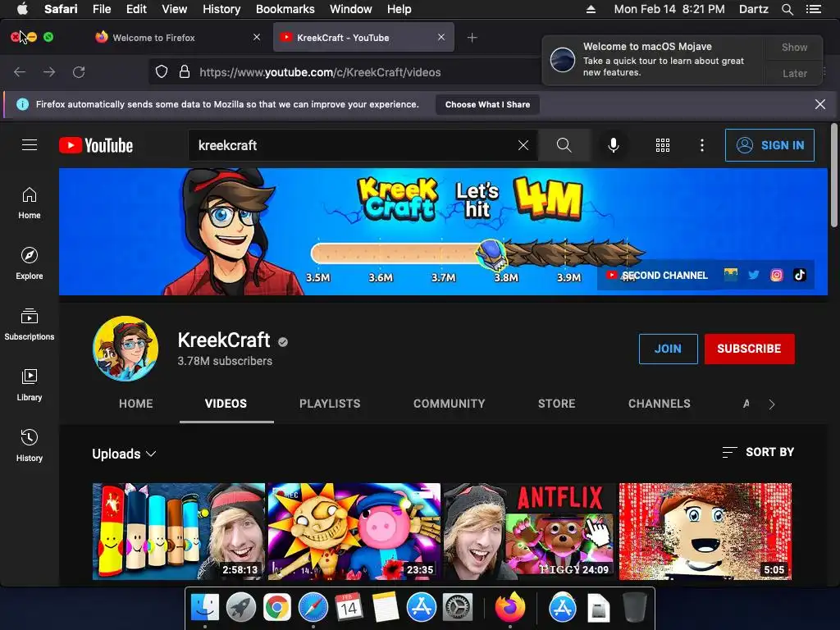Viewport: 840px width, 630px height.
Task: Open System Preferences from the dock
Action: click(457, 608)
